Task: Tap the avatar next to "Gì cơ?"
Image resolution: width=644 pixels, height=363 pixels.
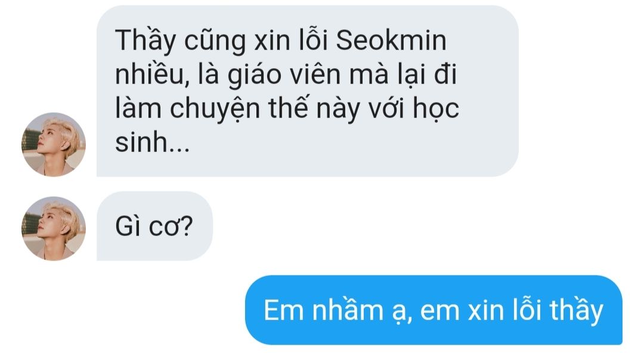Action: click(54, 228)
